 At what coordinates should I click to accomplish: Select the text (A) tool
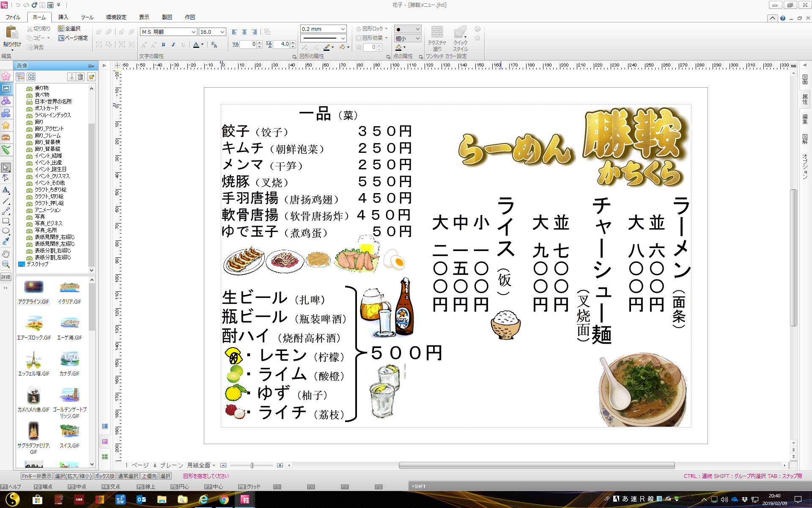6,190
